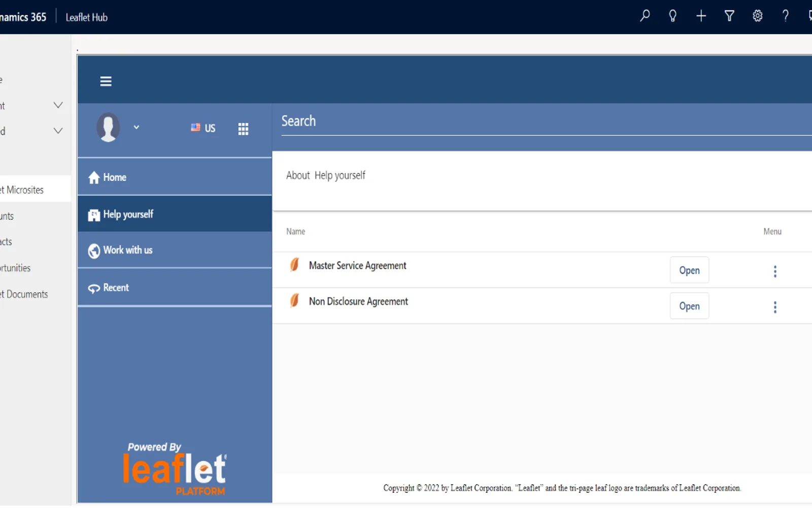Image resolution: width=812 pixels, height=508 pixels.
Task: Open the apps grid icon
Action: pos(243,129)
